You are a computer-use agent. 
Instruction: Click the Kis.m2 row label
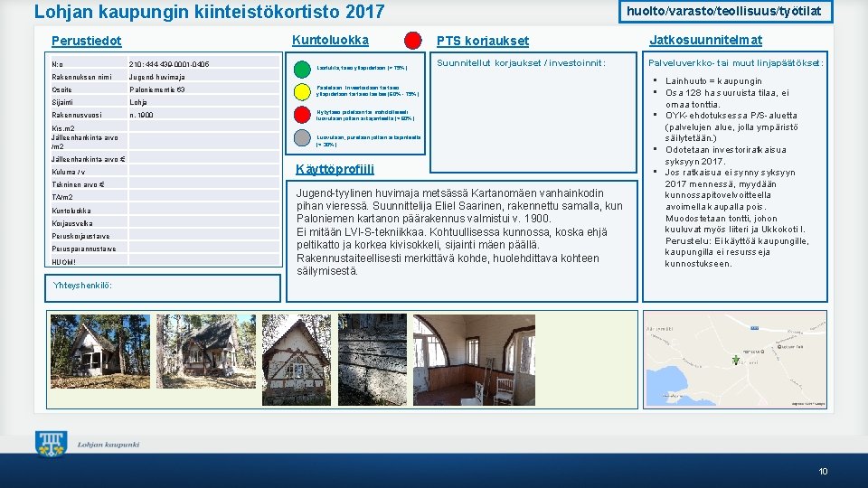point(63,128)
